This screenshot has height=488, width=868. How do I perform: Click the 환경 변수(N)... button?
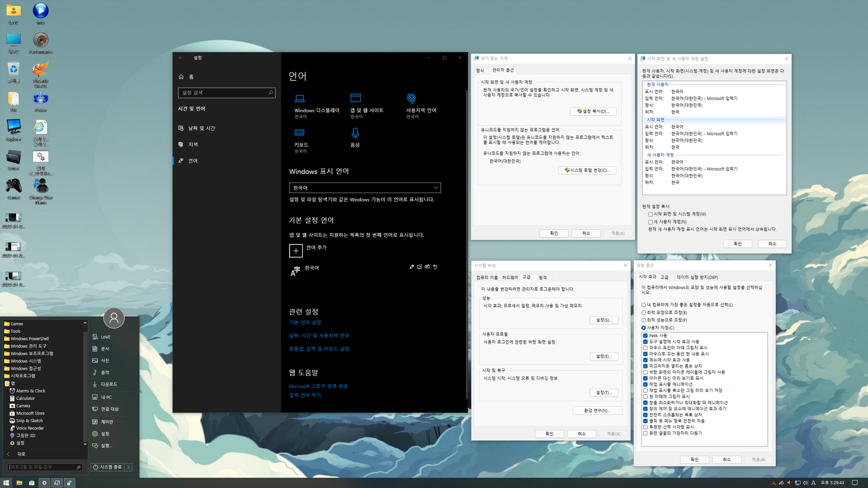coord(597,411)
